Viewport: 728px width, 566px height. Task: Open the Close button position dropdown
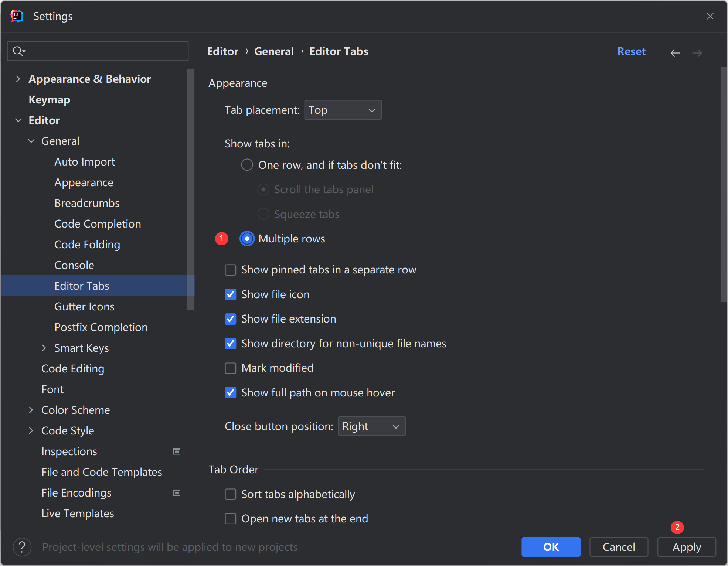[371, 426]
